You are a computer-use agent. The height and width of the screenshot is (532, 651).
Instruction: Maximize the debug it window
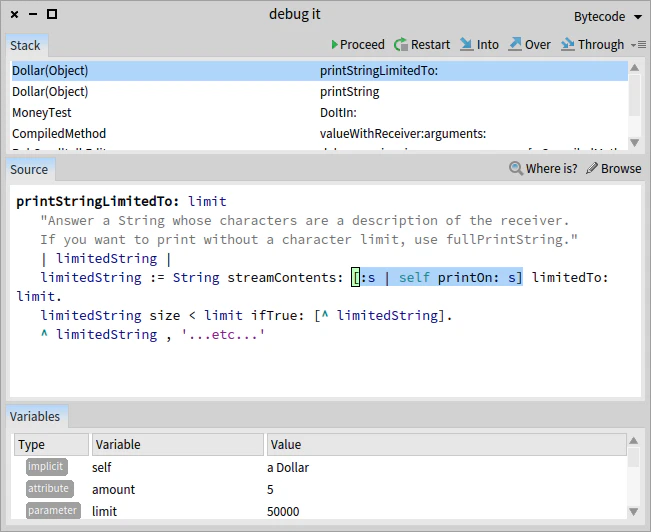52,15
